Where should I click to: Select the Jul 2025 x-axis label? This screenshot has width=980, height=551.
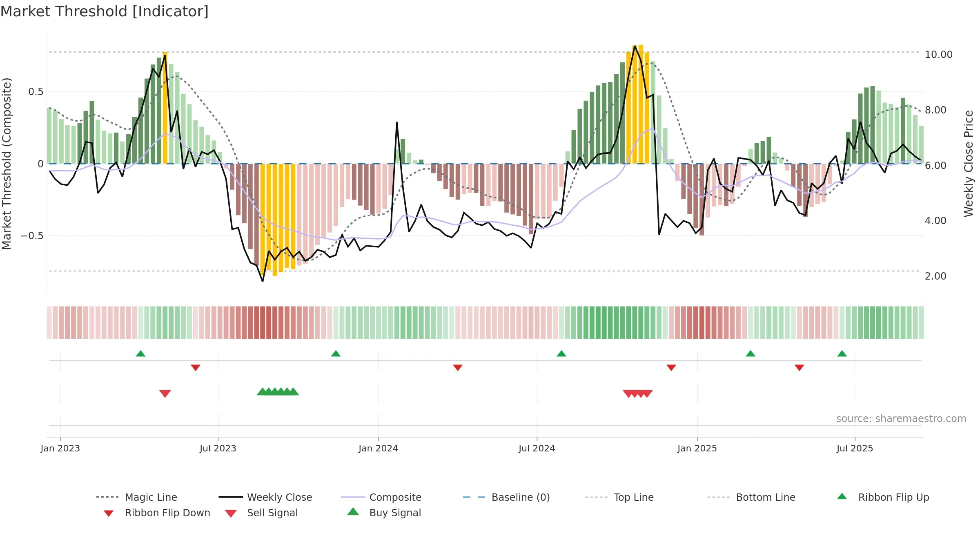pos(855,448)
